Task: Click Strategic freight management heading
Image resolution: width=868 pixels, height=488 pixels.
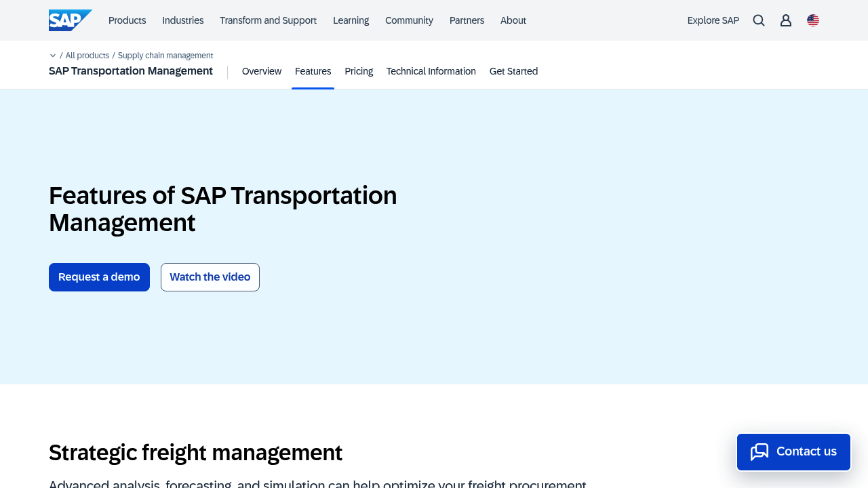Action: coord(195,452)
